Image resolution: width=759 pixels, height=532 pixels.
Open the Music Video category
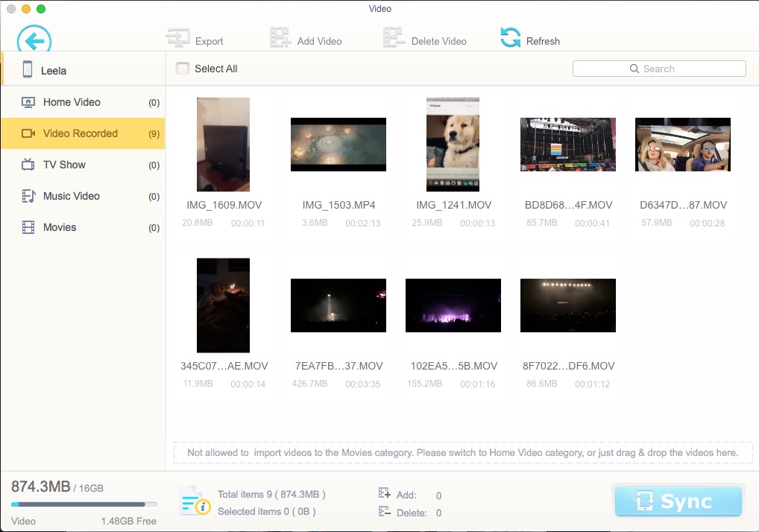(83, 196)
